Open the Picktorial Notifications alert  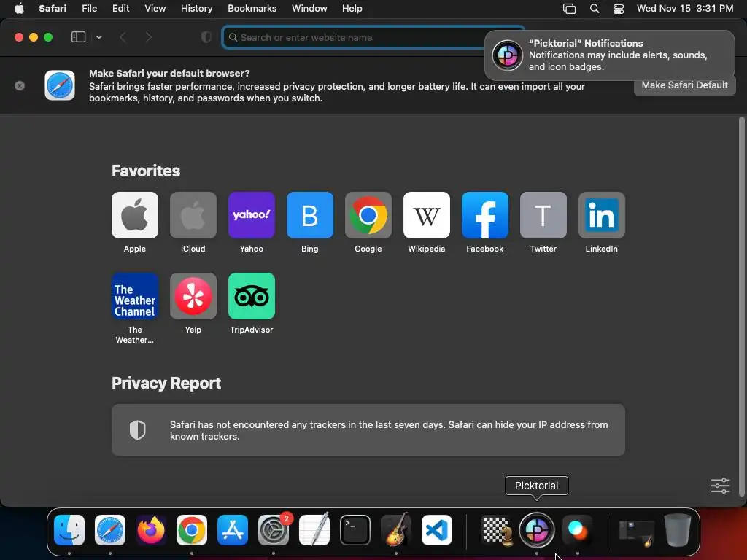609,55
